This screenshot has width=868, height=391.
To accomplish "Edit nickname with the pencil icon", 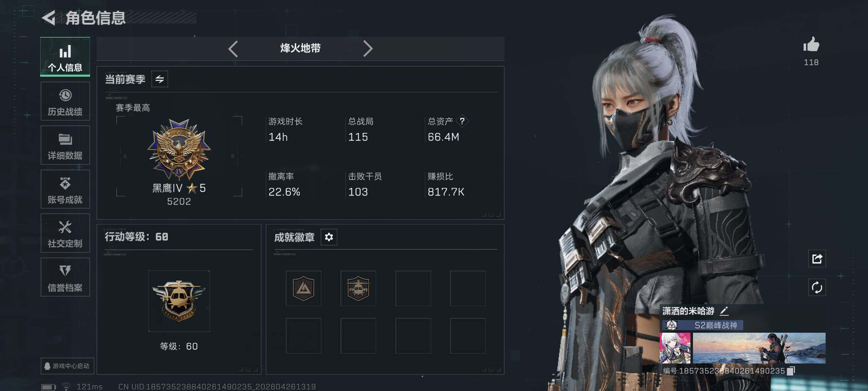I will pyautogui.click(x=724, y=311).
